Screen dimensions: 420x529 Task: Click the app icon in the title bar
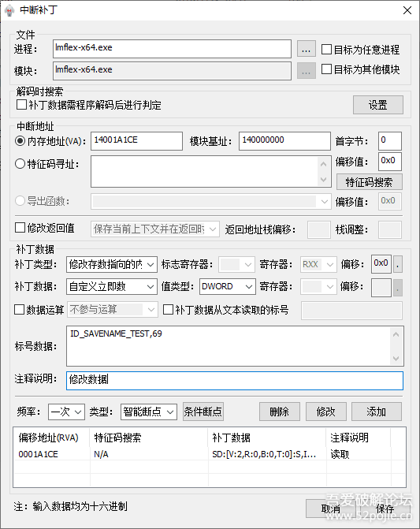tap(9, 10)
